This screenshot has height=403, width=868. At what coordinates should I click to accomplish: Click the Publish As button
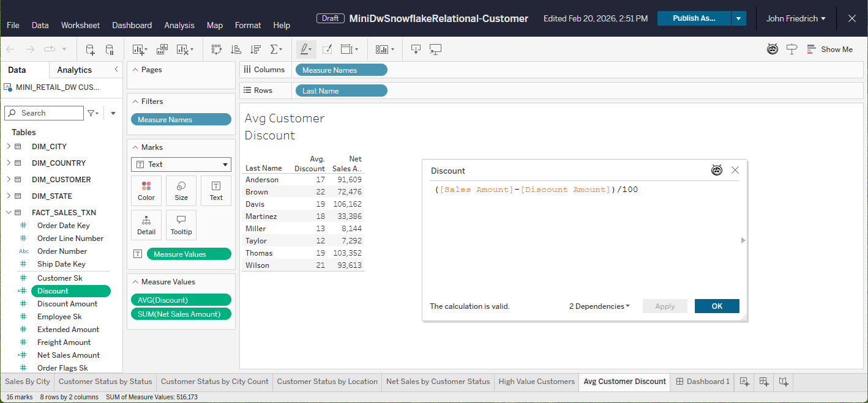[694, 18]
